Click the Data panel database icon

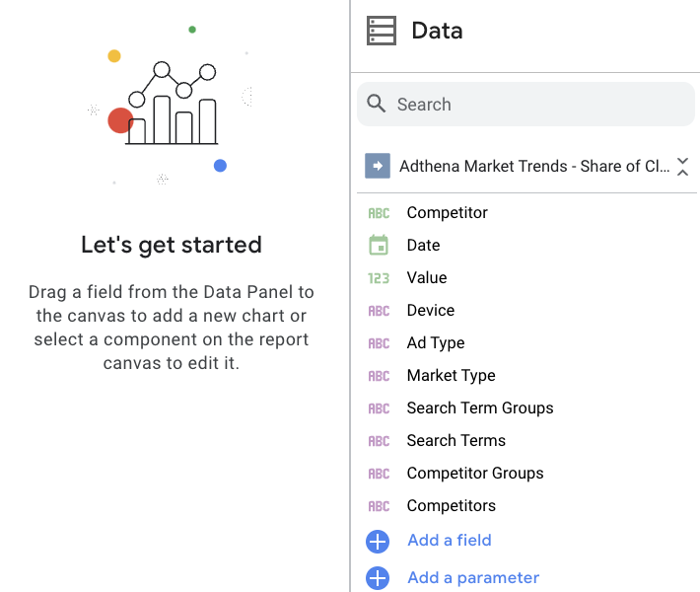[381, 31]
